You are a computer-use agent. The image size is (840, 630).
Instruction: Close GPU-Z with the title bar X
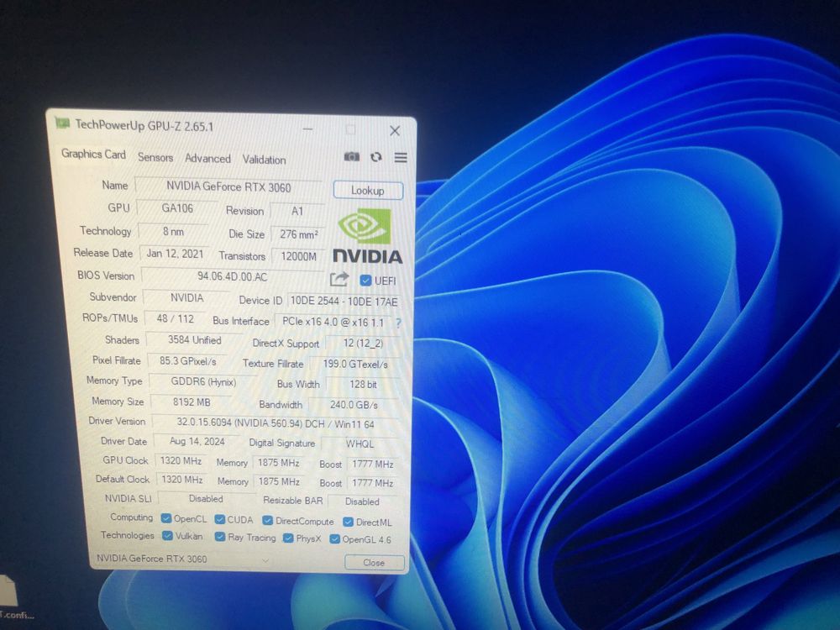pyautogui.click(x=395, y=131)
